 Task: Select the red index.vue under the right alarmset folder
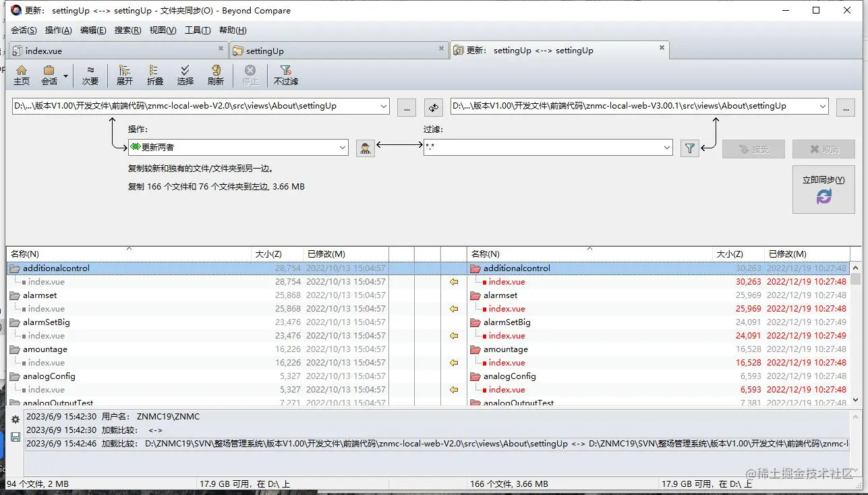(507, 309)
